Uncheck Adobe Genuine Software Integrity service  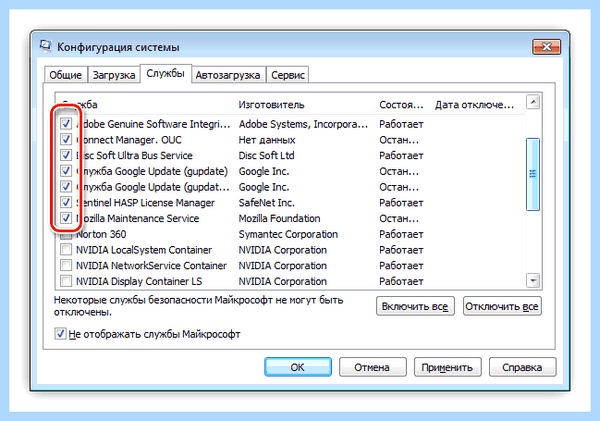(x=66, y=123)
